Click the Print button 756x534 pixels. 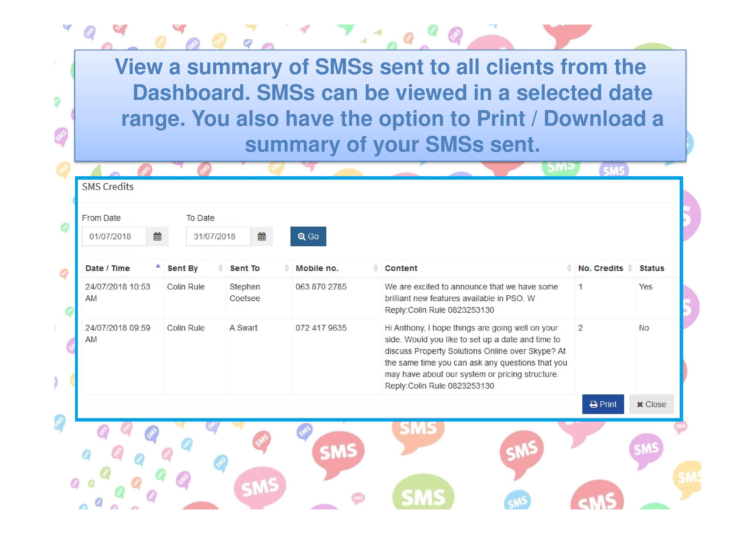[603, 404]
